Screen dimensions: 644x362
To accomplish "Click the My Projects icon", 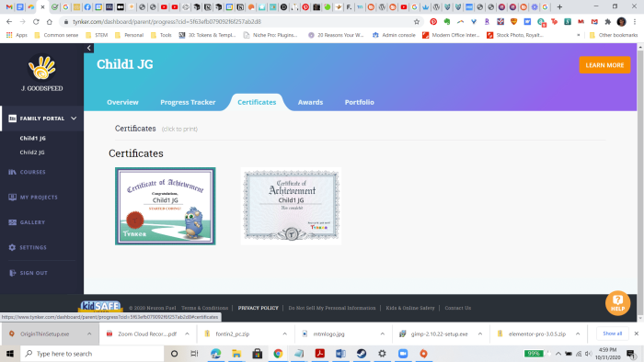I will [12, 198].
